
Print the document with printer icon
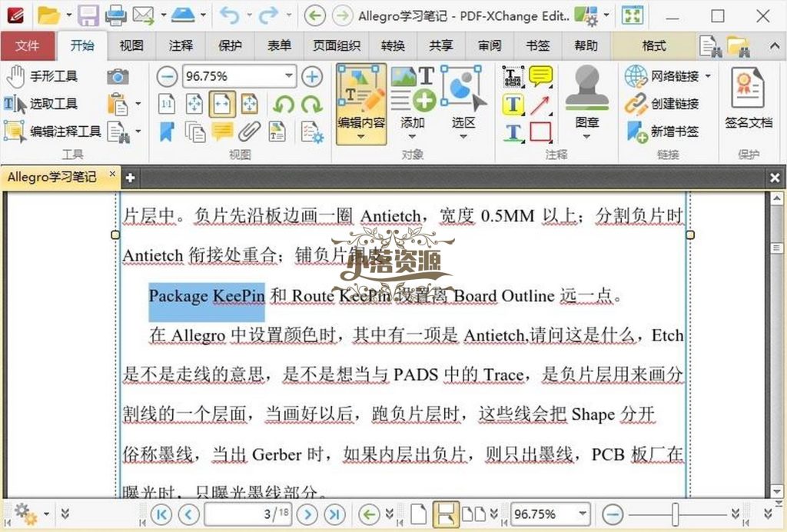click(116, 15)
